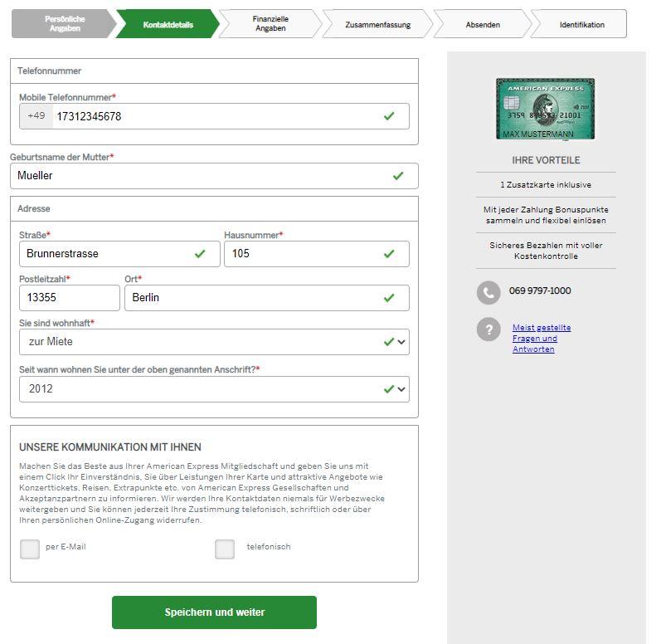Open the Sie sind wohnhaft dropdown
661x644 pixels.
(x=214, y=342)
